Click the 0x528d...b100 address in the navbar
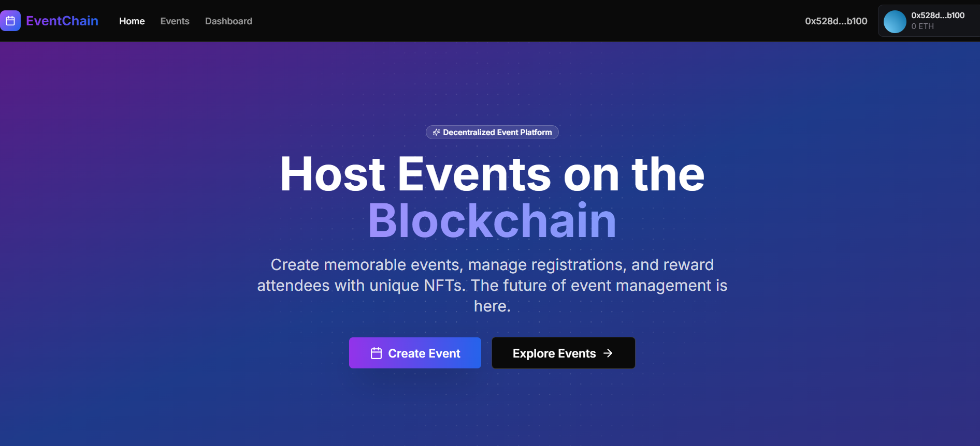 pos(835,21)
